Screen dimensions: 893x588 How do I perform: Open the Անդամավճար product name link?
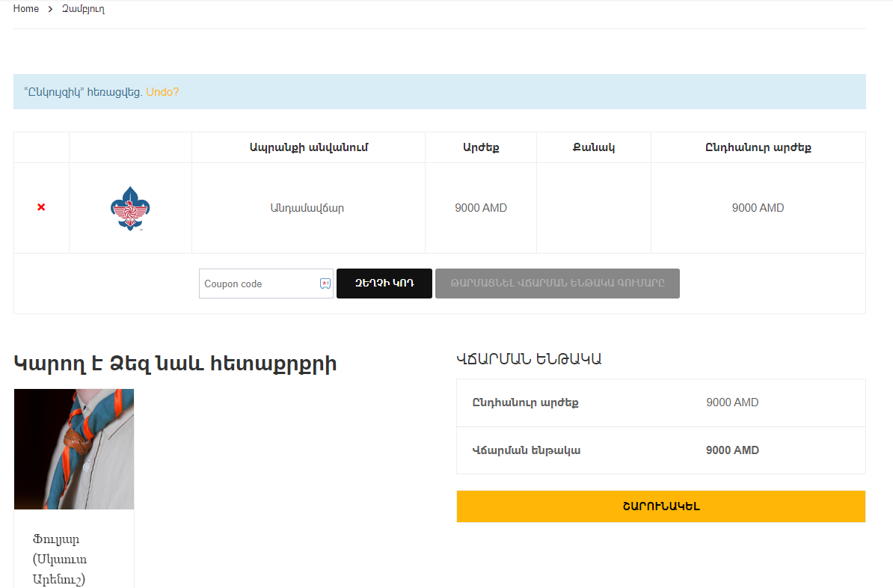307,208
